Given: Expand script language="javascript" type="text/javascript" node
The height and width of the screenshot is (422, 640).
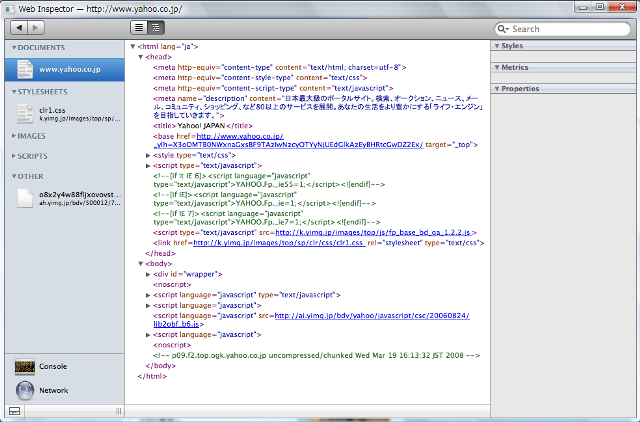Looking at the screenshot, I should pyautogui.click(x=148, y=295).
